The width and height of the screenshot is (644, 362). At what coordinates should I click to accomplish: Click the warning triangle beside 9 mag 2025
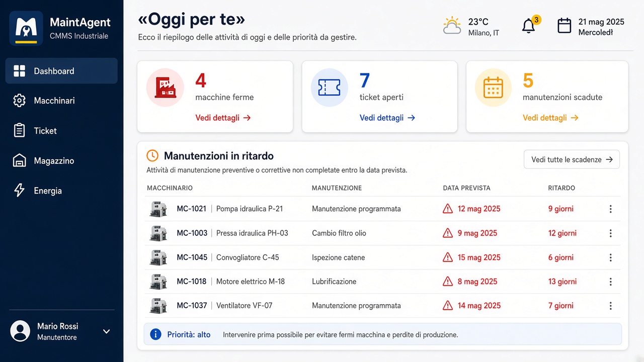448,233
